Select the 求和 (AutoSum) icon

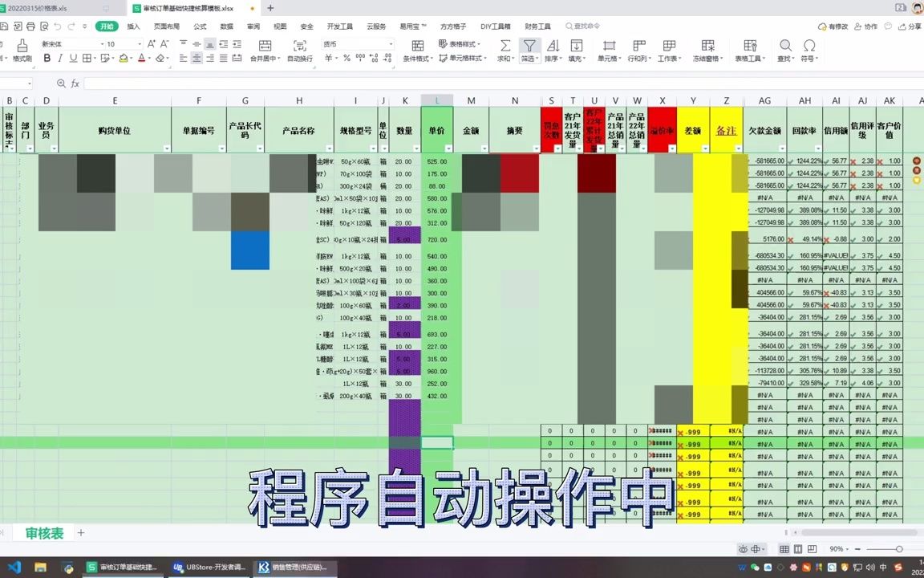(x=505, y=46)
